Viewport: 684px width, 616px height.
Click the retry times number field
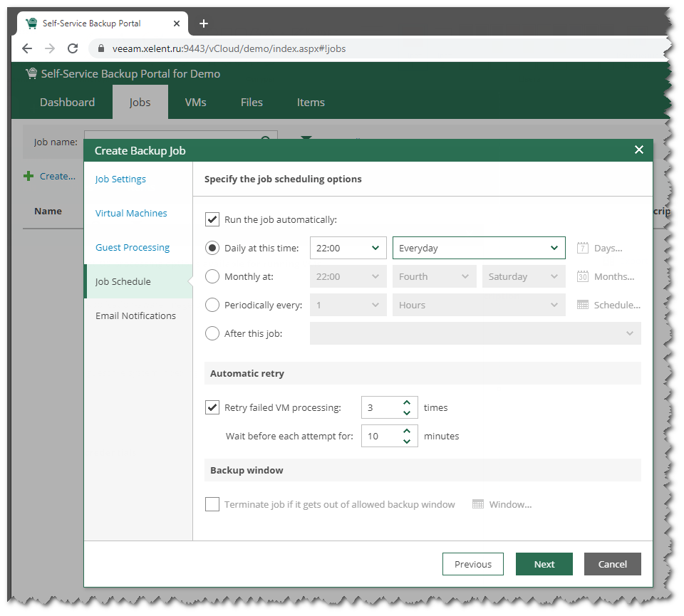[x=382, y=407]
